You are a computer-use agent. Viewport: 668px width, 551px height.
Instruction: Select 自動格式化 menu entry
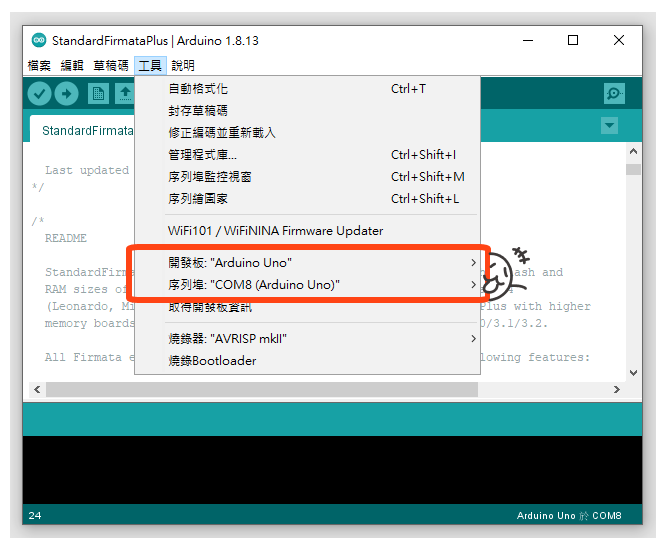[x=308, y=89]
